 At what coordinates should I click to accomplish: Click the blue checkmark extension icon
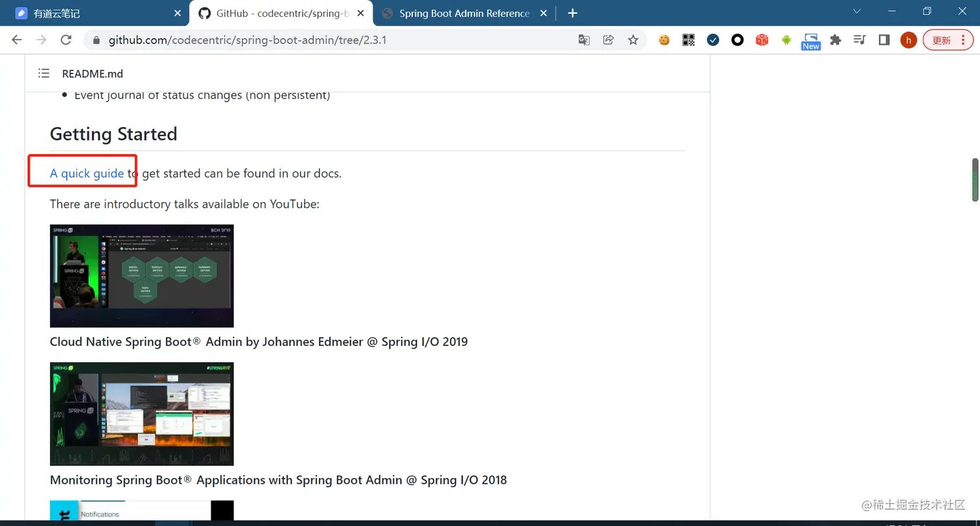pos(713,40)
